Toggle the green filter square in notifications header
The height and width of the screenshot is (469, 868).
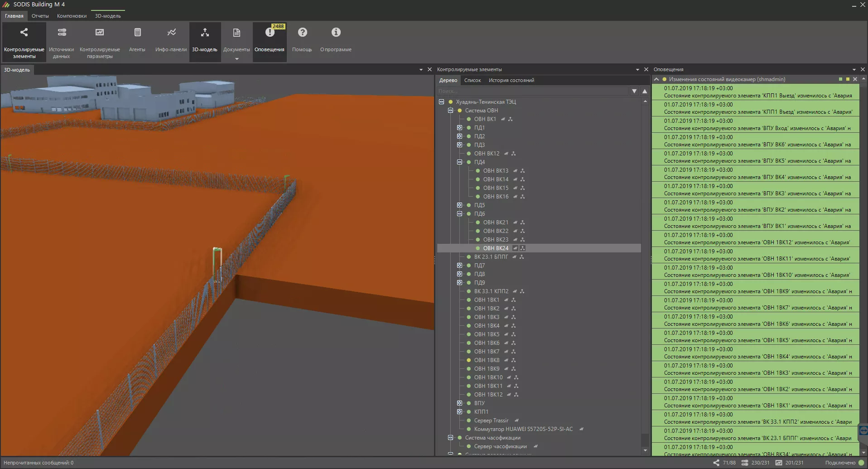click(840, 79)
